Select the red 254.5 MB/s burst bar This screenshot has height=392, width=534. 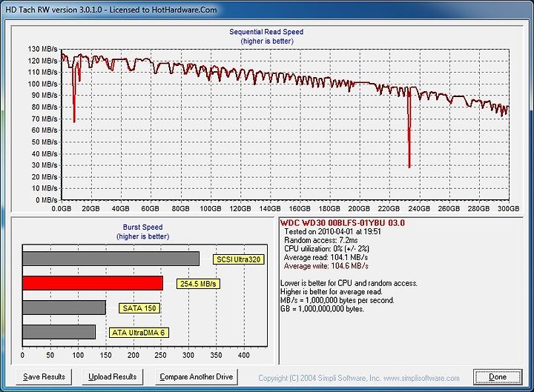pyautogui.click(x=93, y=283)
